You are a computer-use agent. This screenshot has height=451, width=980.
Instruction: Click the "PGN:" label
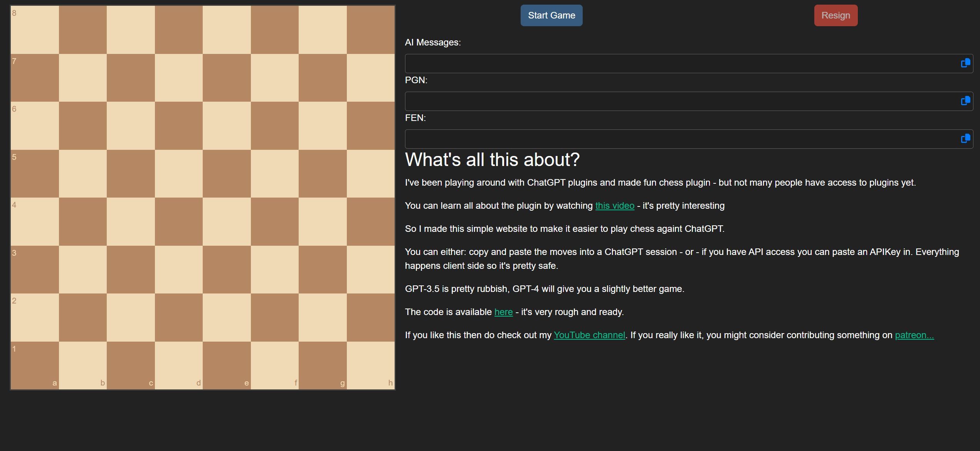(416, 80)
